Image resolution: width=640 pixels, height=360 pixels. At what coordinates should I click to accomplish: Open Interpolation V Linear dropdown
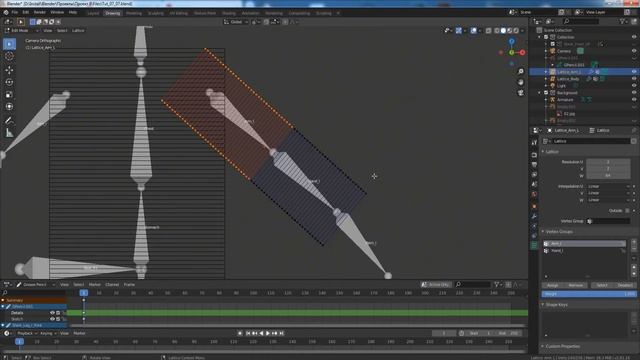(x=608, y=193)
